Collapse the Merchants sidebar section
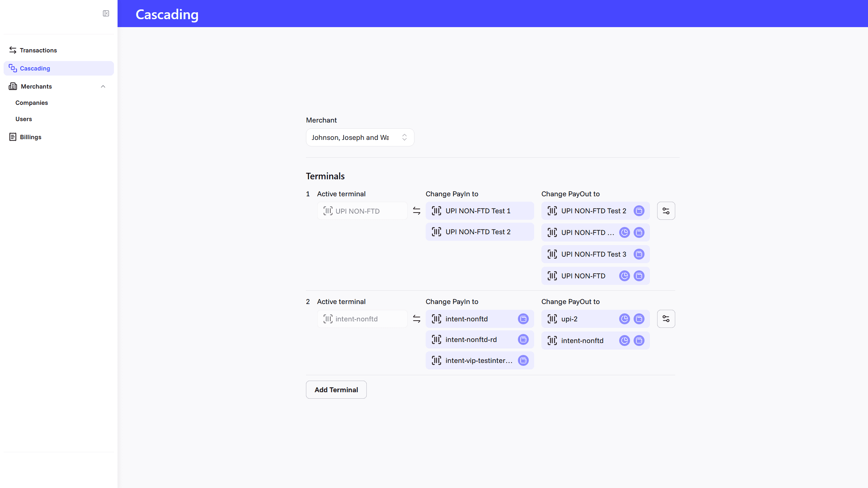This screenshot has width=868, height=488. tap(103, 86)
